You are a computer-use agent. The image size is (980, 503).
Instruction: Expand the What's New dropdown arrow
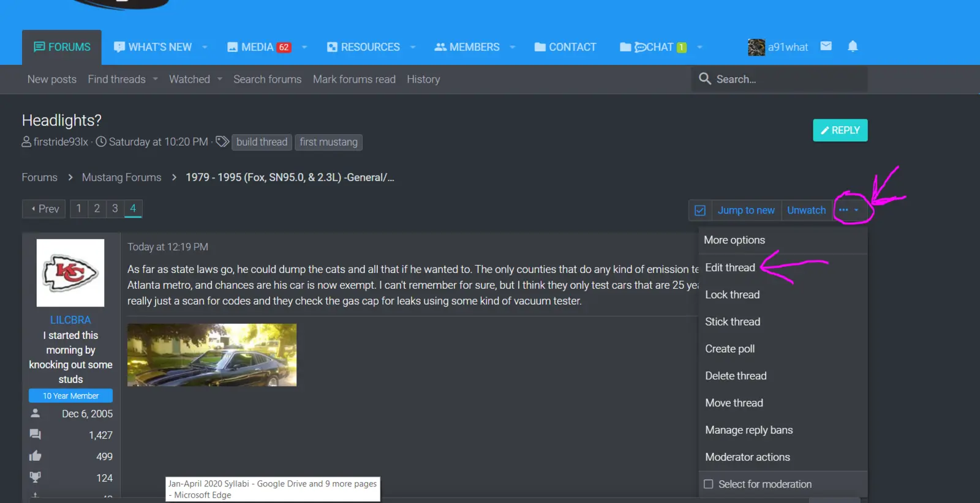click(x=205, y=47)
